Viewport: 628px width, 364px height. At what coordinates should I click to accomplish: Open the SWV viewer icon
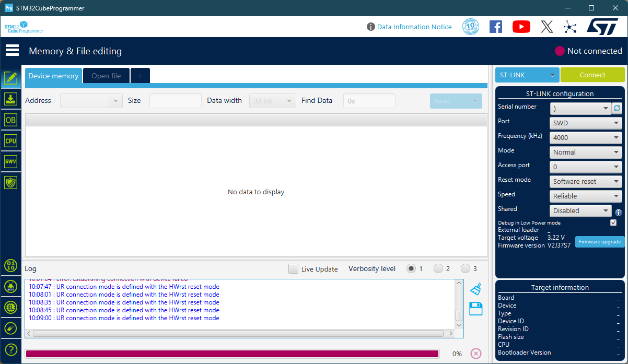click(x=10, y=161)
